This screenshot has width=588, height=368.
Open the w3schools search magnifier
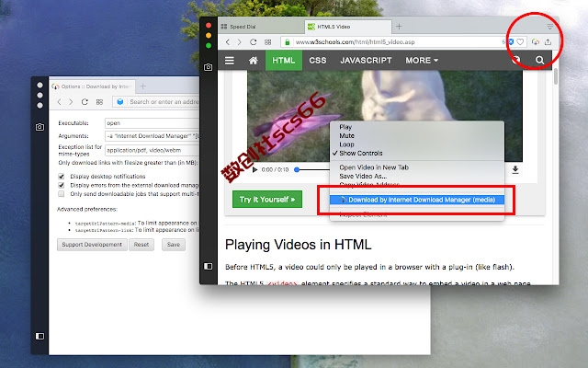(x=539, y=60)
